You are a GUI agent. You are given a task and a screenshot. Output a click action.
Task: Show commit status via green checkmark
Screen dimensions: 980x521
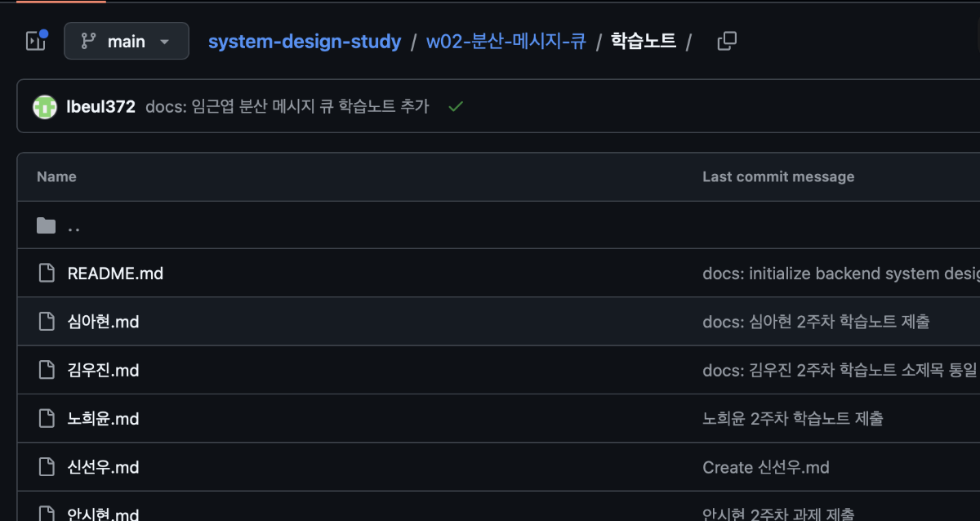(456, 106)
